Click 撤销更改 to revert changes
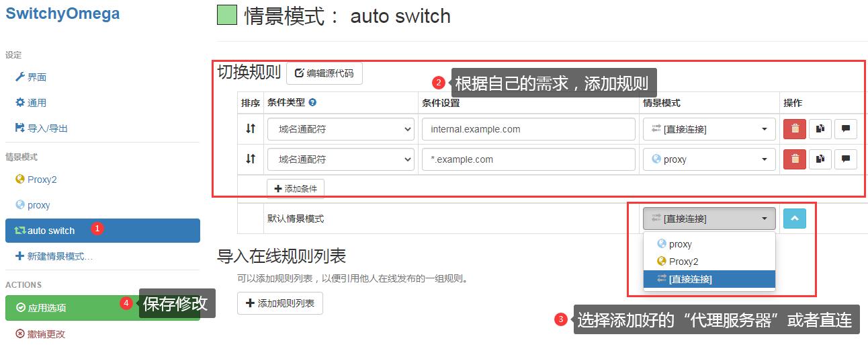The width and height of the screenshot is (868, 353). tap(40, 334)
